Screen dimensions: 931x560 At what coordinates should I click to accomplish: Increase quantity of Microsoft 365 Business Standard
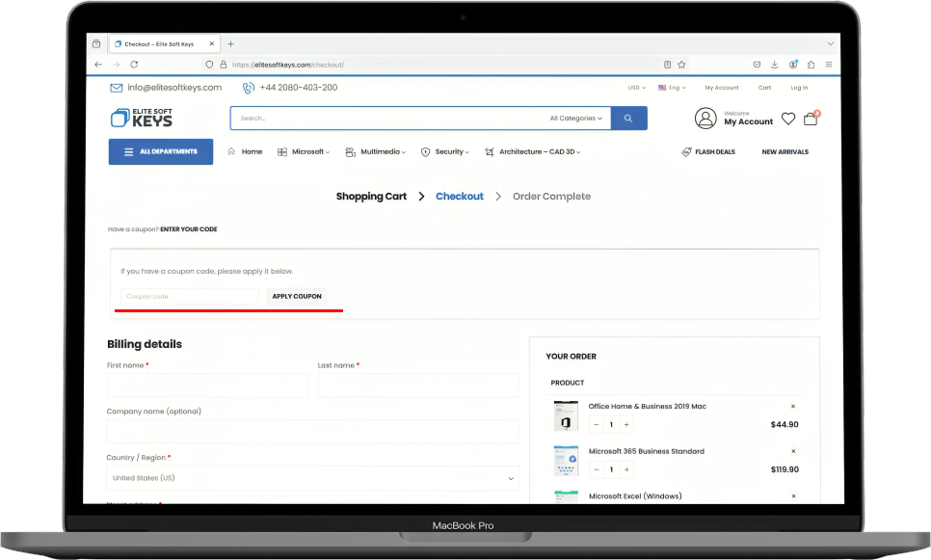point(626,469)
